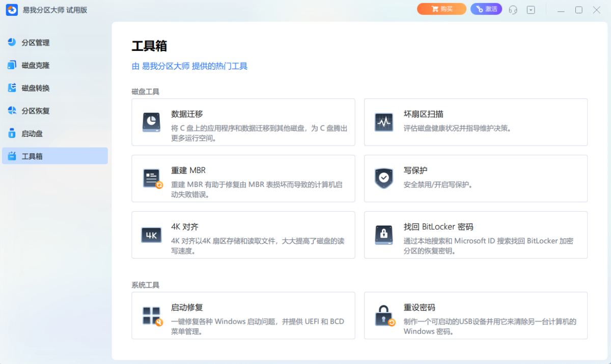Click the 由 易我分区大师 提供的热门工具 link text
The width and height of the screenshot is (611, 364).
[x=190, y=66]
